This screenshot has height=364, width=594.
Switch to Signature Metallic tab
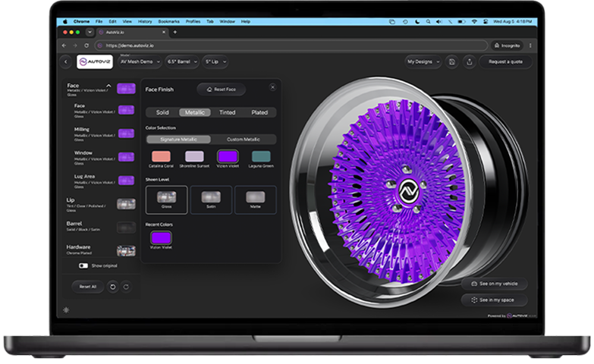[x=178, y=140]
